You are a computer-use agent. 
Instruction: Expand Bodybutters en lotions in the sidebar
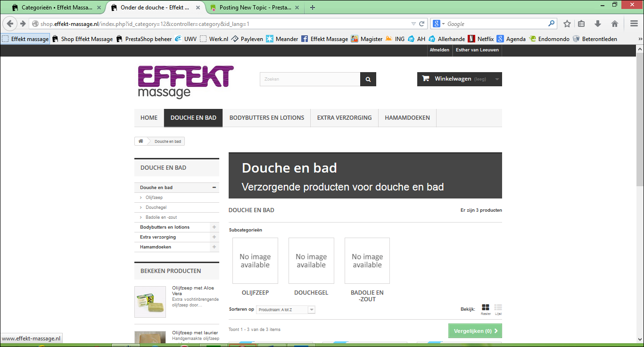[215, 227]
